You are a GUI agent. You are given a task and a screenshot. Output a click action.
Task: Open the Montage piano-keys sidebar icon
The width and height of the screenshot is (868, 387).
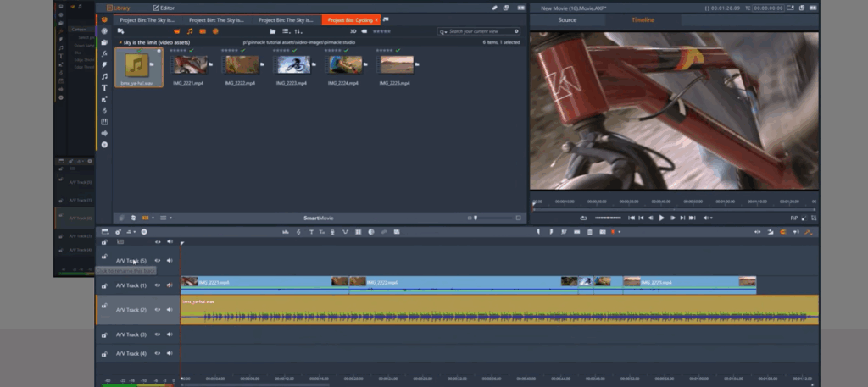click(x=104, y=122)
